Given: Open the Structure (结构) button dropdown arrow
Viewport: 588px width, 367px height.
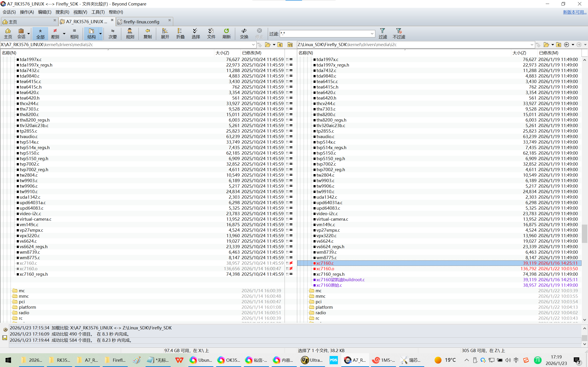Looking at the screenshot, I should coord(100,34).
